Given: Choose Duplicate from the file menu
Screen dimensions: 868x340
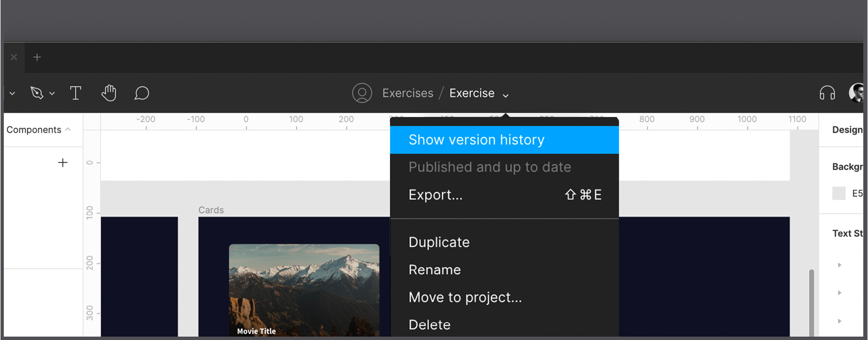Looking at the screenshot, I should [x=504, y=242].
